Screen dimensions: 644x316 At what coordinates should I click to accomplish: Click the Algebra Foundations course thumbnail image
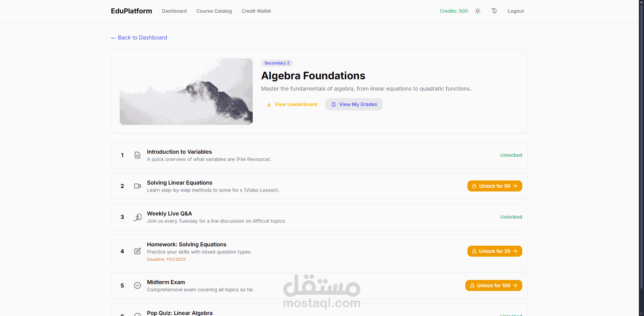tap(186, 92)
